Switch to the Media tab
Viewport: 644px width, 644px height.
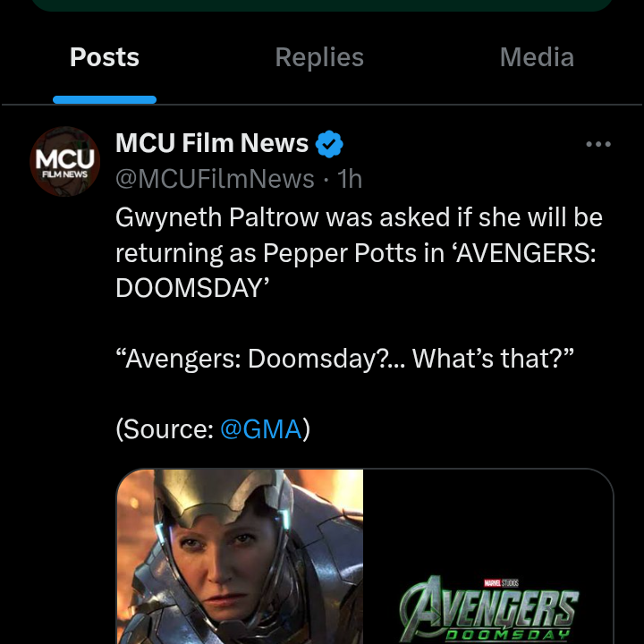tap(537, 57)
